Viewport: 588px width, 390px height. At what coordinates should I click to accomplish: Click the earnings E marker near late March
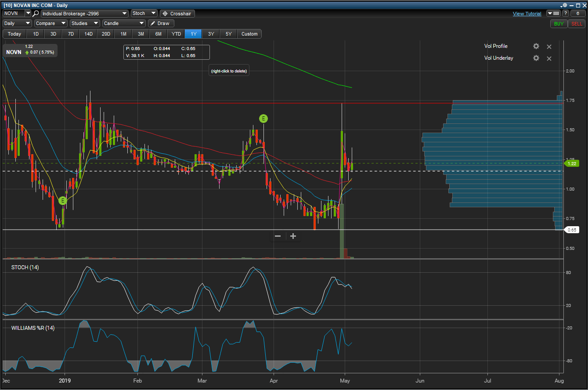coord(263,118)
